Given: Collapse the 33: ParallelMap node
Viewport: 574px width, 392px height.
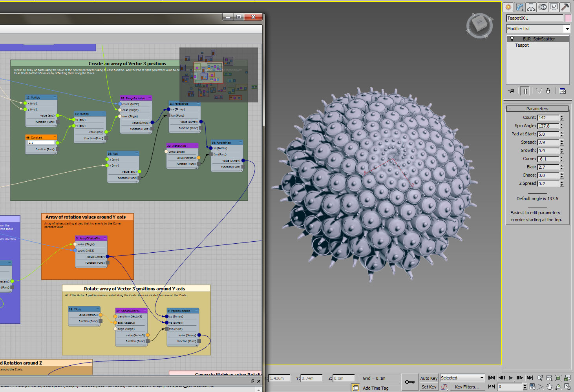Looking at the screenshot, I should pyautogui.click(x=198, y=104).
